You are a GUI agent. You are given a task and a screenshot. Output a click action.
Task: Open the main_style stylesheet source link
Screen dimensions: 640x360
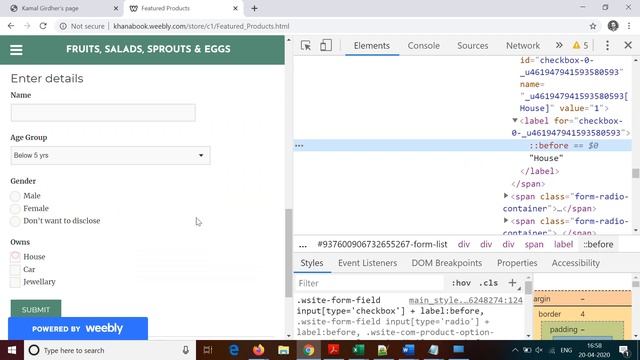coord(466,300)
